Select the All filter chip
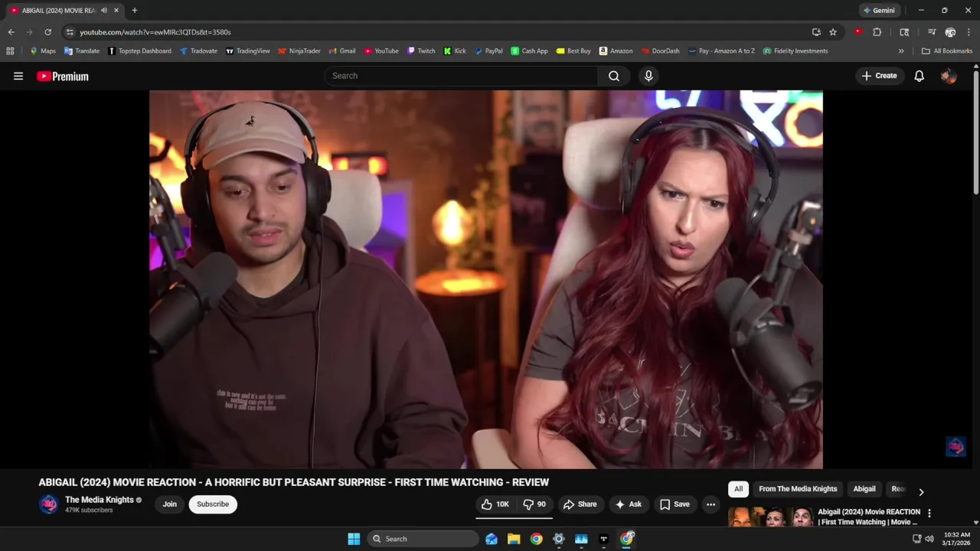The image size is (980, 551). click(738, 489)
